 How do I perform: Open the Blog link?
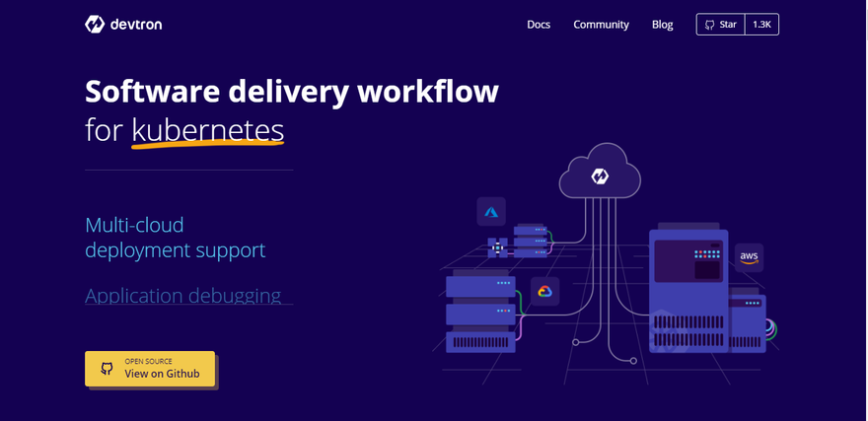tap(662, 25)
